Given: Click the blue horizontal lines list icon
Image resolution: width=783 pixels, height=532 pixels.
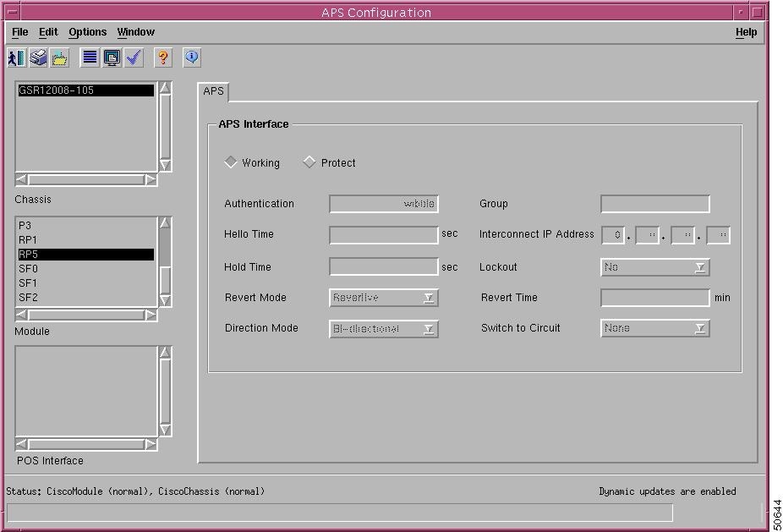Looking at the screenshot, I should [90, 58].
